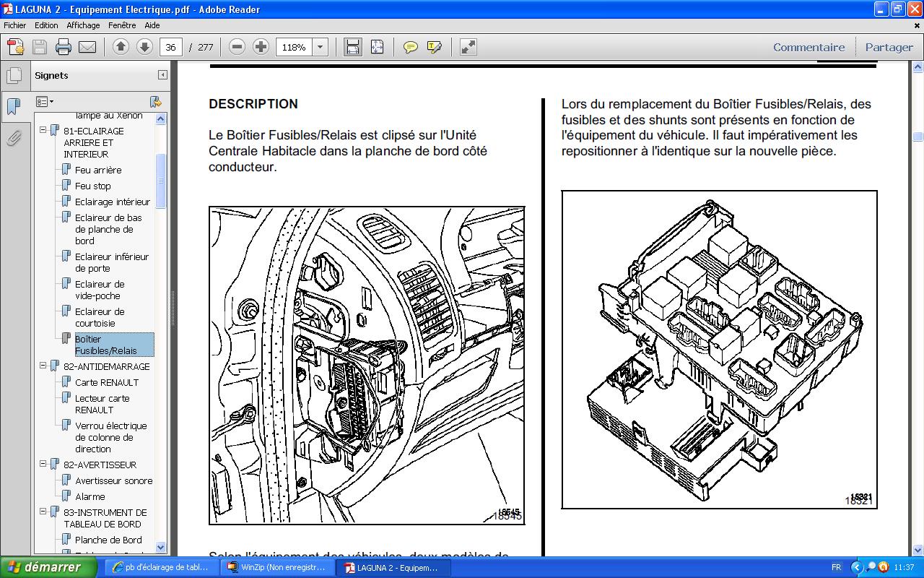924x578 pixels.
Task: Open the bookmarks panel icon
Action: click(x=14, y=106)
